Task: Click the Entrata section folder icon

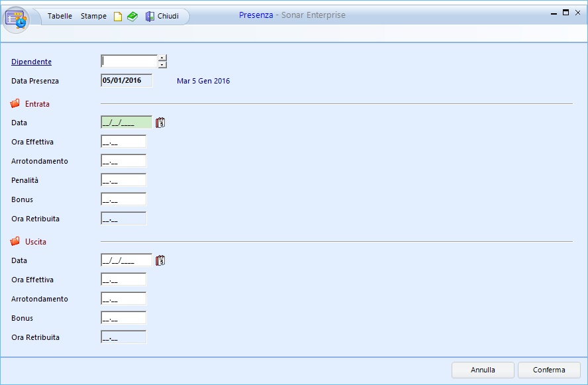Action: [15, 104]
